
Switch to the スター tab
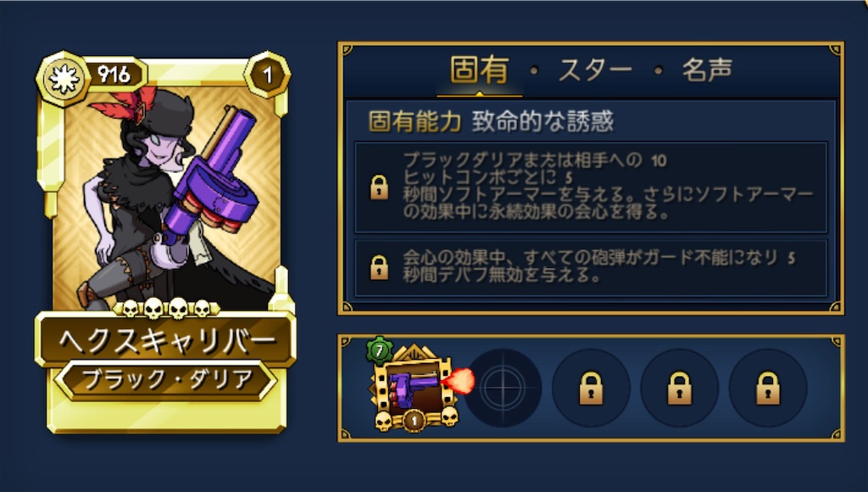click(595, 70)
